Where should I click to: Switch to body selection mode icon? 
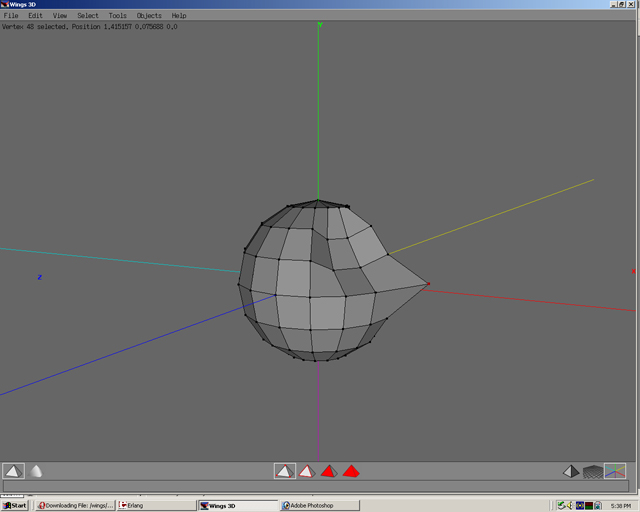pyautogui.click(x=351, y=471)
